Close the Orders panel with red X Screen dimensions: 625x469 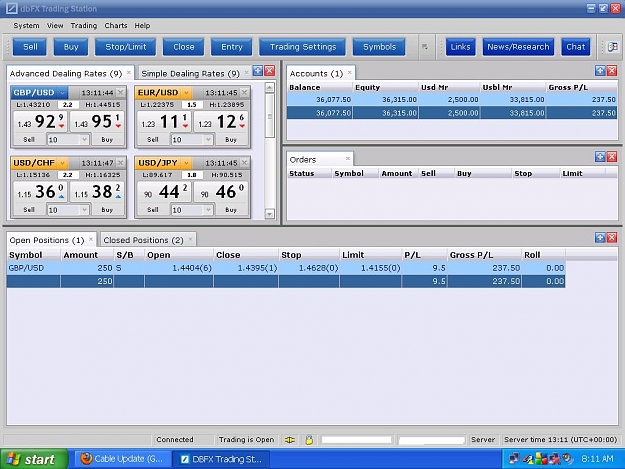coord(612,157)
